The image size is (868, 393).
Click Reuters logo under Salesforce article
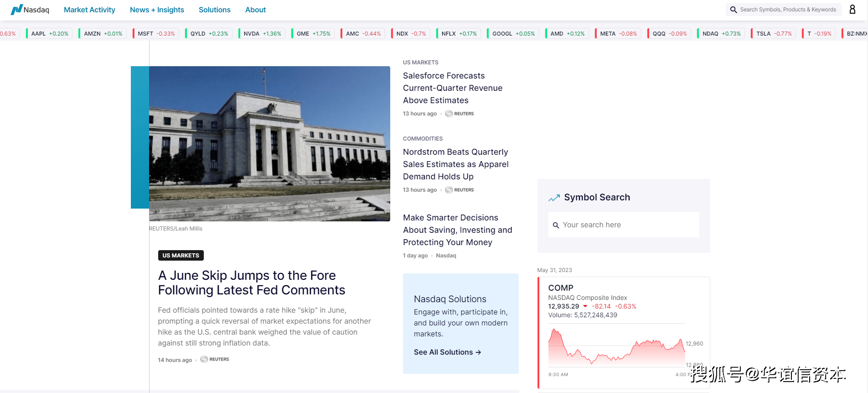point(460,114)
